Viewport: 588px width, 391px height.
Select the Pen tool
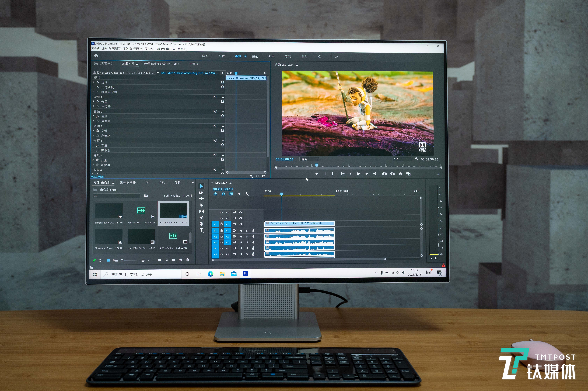[201, 218]
